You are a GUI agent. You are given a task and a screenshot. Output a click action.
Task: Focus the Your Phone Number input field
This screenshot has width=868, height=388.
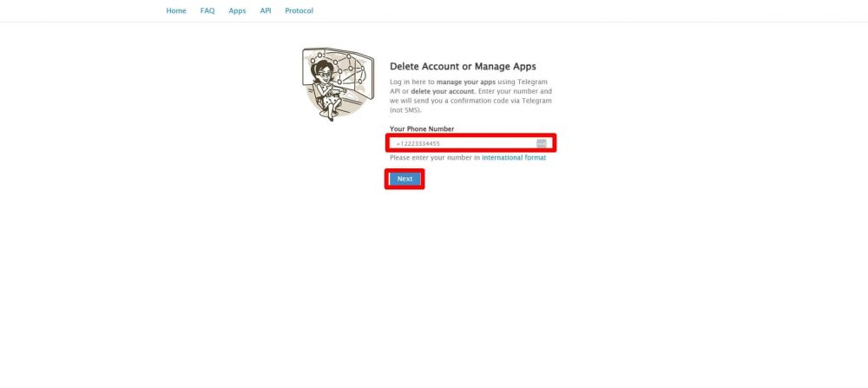[470, 143]
